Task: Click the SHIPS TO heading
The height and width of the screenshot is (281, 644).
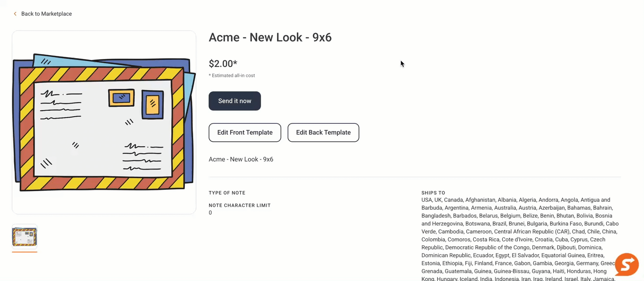Action: click(x=433, y=193)
